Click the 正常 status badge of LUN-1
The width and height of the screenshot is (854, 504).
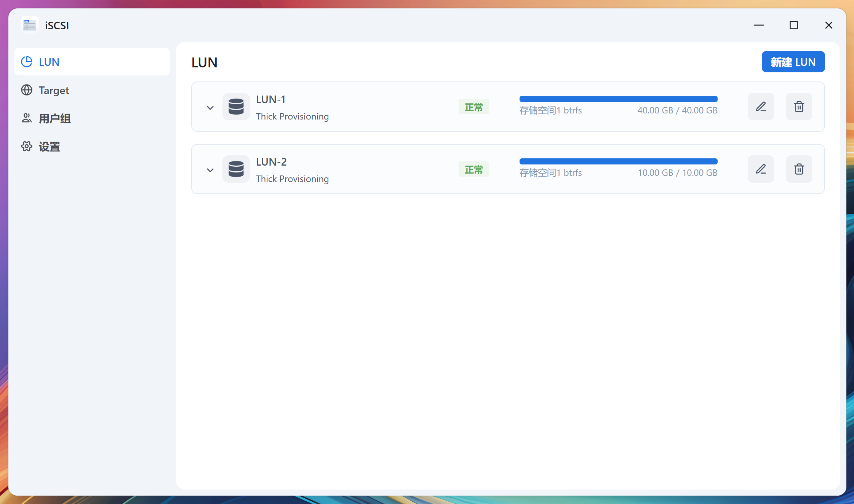point(473,107)
